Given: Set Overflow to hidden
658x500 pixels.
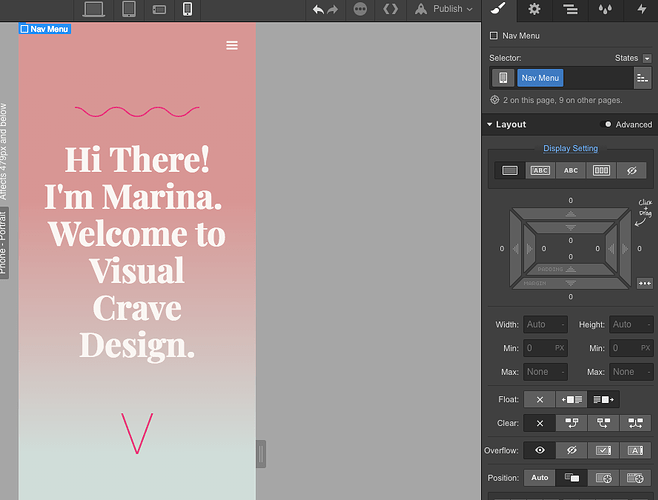Looking at the screenshot, I should tap(572, 450).
